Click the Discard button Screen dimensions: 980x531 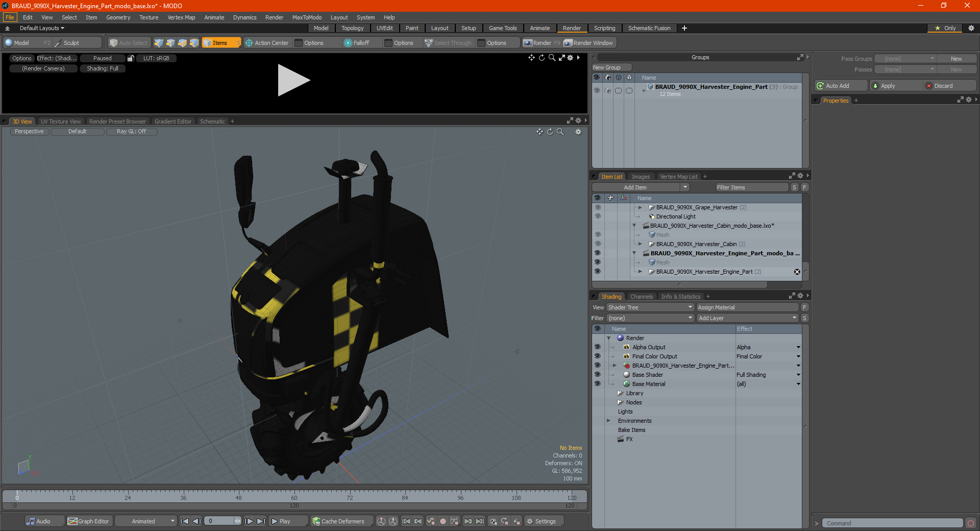[950, 86]
